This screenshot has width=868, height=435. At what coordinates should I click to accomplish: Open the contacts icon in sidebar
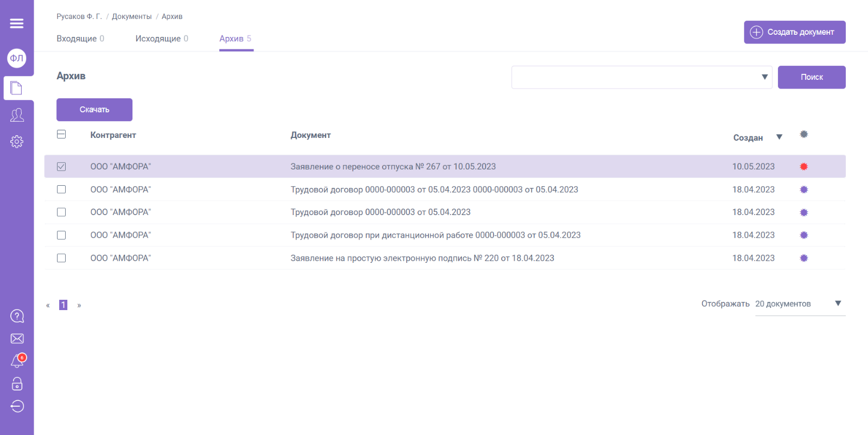[x=17, y=115]
